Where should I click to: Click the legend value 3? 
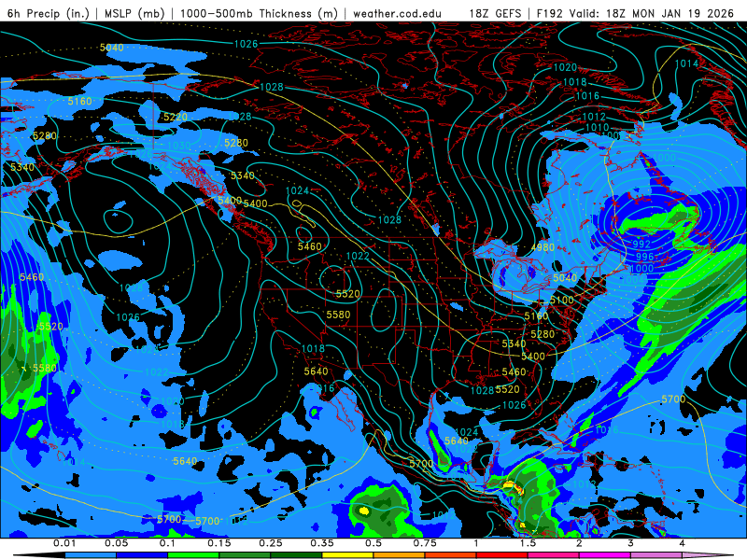630,543
